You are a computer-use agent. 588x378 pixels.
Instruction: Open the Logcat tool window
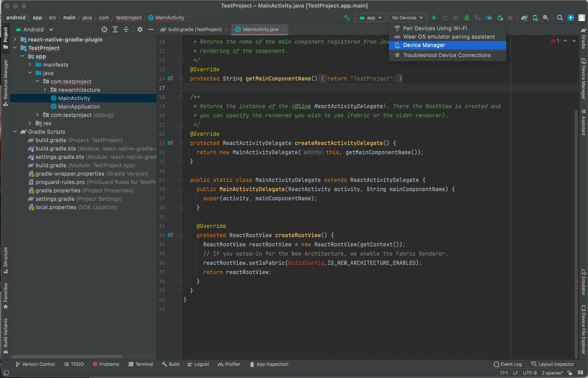[198, 364]
